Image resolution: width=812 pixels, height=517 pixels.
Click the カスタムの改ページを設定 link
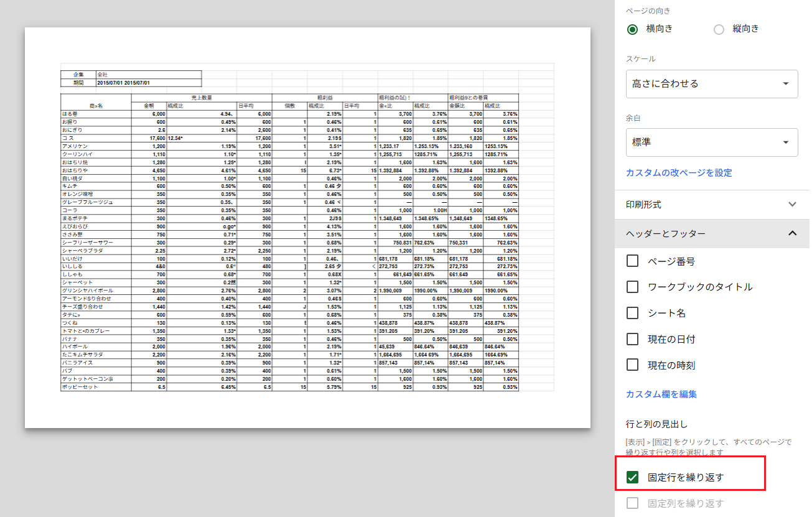(679, 173)
